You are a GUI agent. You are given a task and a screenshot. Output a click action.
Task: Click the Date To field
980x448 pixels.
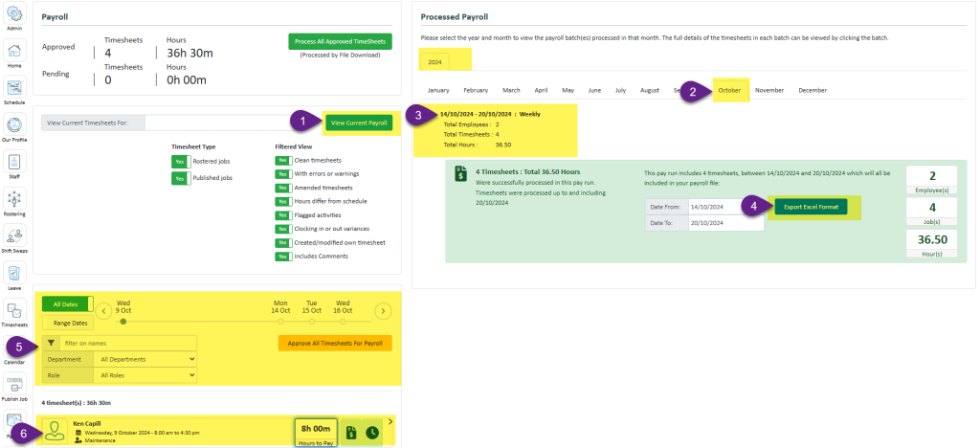coord(725,223)
